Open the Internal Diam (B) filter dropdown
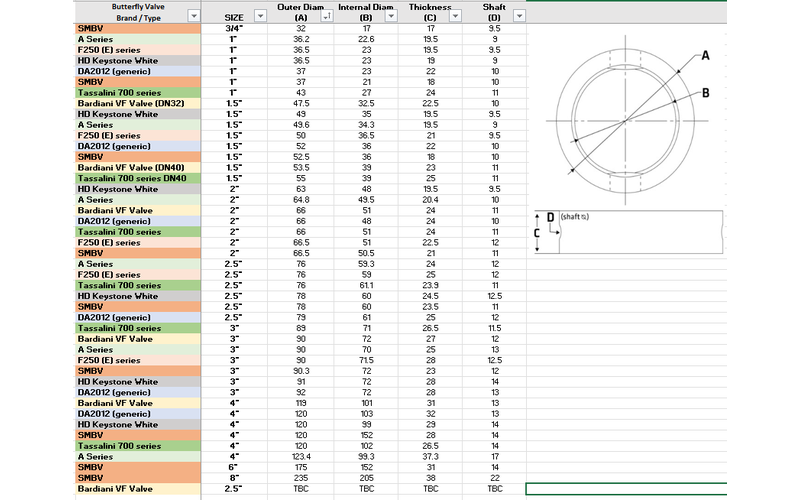Viewport: 800px width, 500px height. pyautogui.click(x=391, y=16)
